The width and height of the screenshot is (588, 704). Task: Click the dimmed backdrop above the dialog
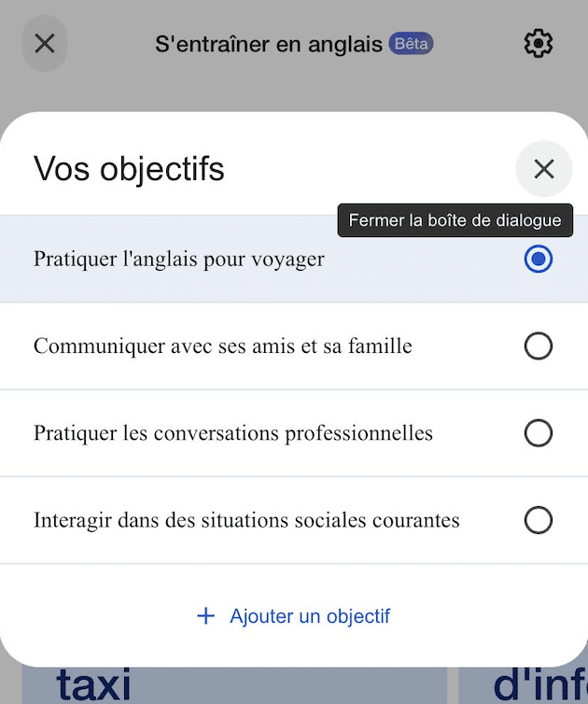point(294,89)
